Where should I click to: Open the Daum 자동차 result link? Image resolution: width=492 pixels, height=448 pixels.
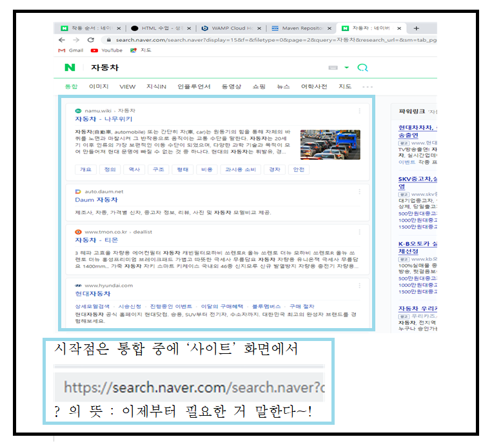96,200
